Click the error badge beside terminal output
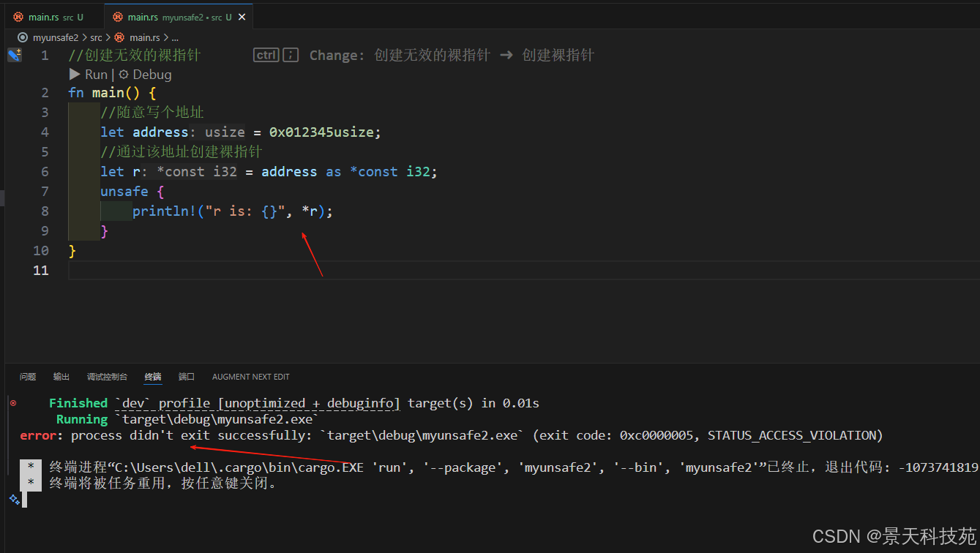This screenshot has width=980, height=553. click(x=12, y=402)
